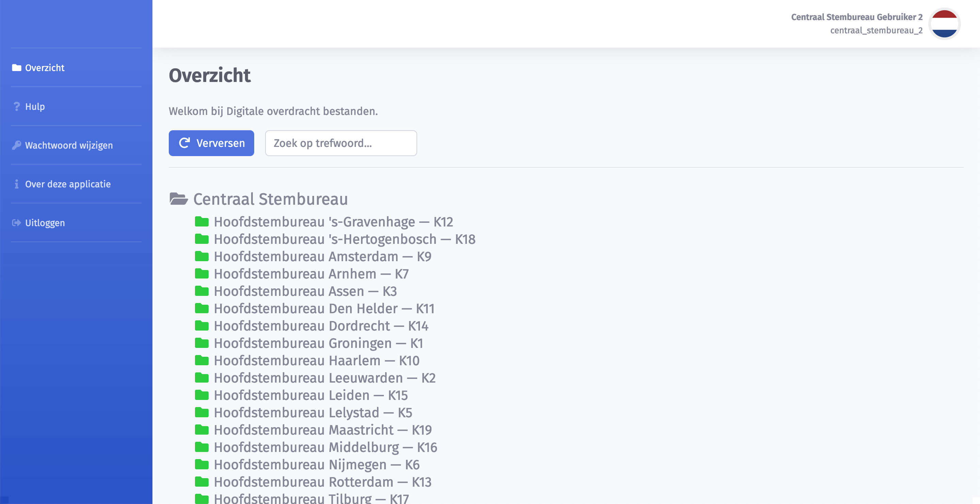Open Over deze applicatie in the sidebar
The image size is (980, 504).
pos(68,184)
